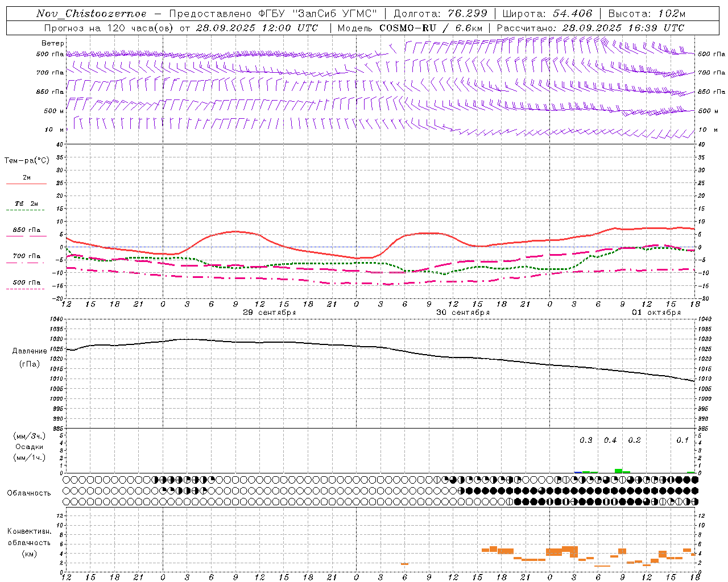Screen dimensions: 728x582
Task: Click the Конвективн. label
Action: tap(29, 531)
